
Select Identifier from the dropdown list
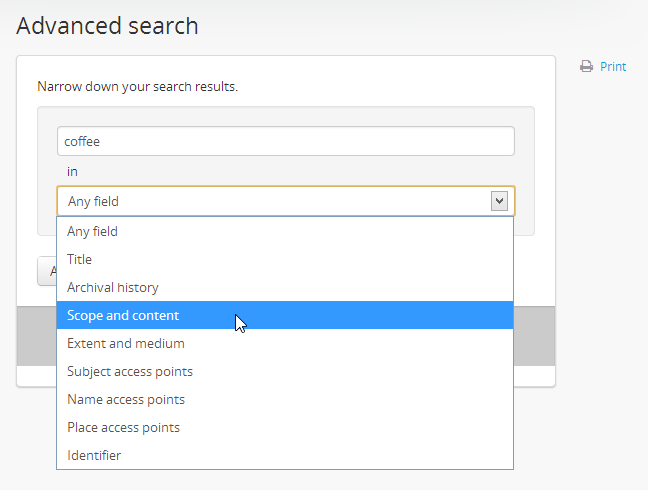tap(94, 455)
